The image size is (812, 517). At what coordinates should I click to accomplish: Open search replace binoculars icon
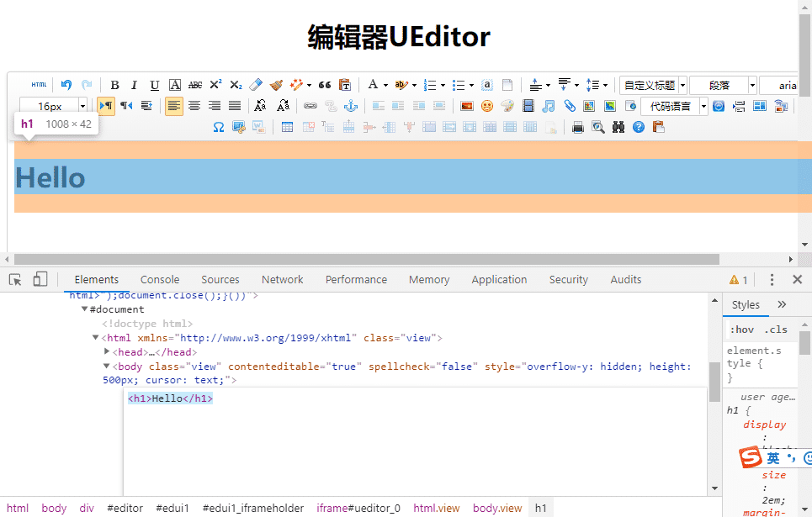coord(618,127)
